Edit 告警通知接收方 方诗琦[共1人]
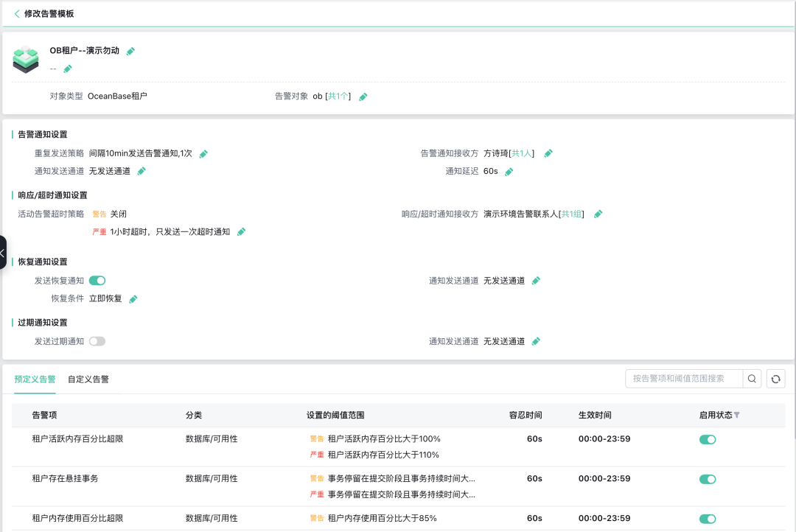Image resolution: width=796 pixels, height=532 pixels. (548, 154)
